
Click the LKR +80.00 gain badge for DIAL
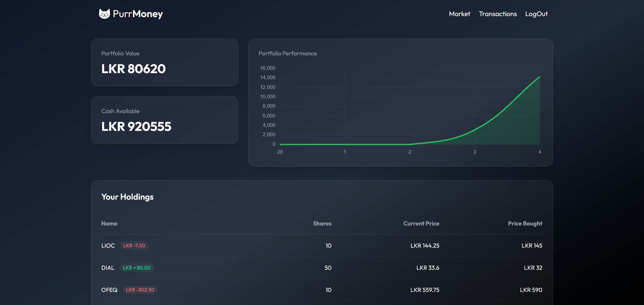[x=137, y=268]
